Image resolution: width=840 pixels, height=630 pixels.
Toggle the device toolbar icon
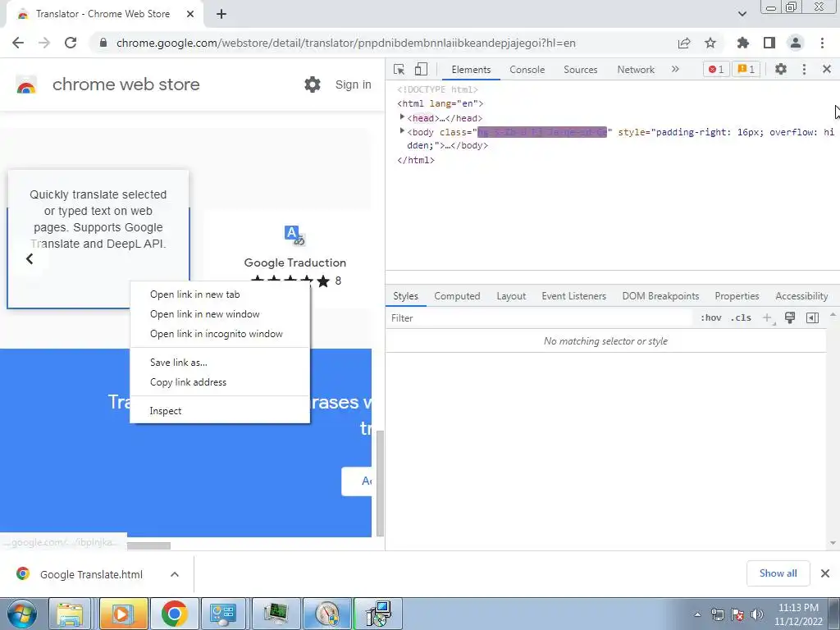pos(421,69)
